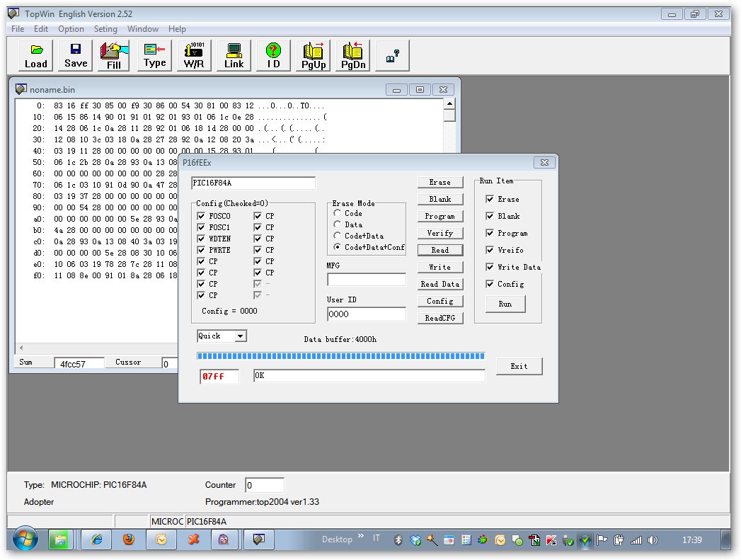Click the PgDn toolbar icon
741x560 pixels.
(353, 56)
